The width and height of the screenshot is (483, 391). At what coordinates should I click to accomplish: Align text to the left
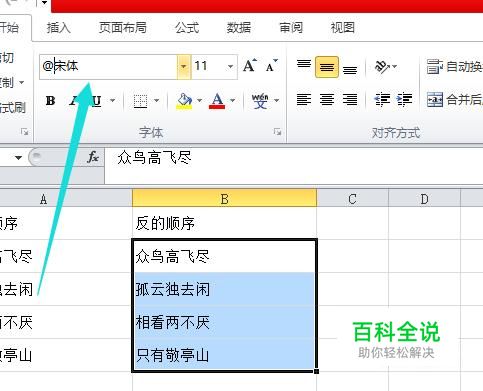coord(304,99)
